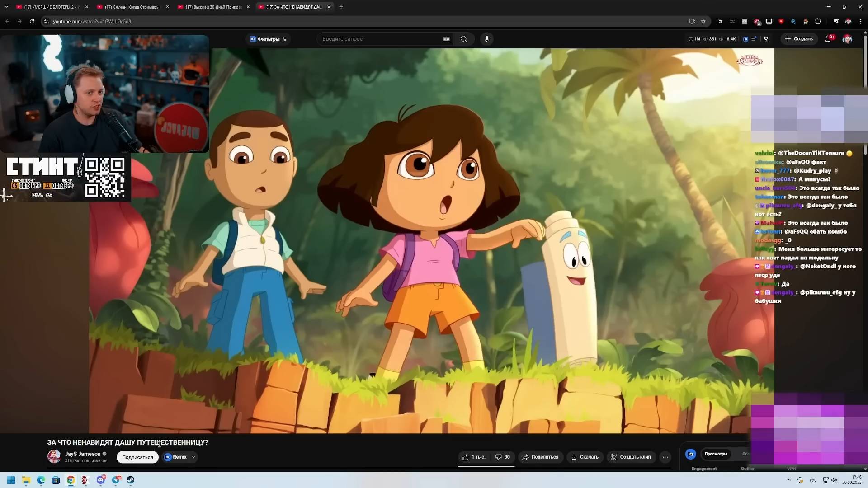Select the Просмотры tab in side panel
868x488 pixels.
pos(716,454)
